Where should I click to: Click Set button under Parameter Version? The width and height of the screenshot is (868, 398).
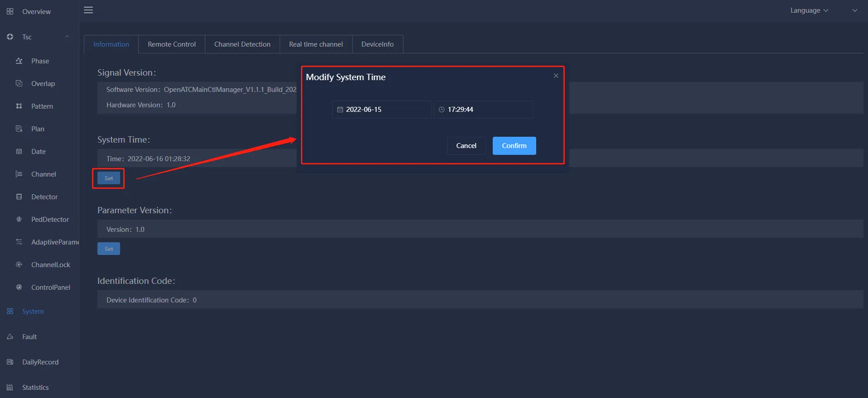click(x=109, y=249)
